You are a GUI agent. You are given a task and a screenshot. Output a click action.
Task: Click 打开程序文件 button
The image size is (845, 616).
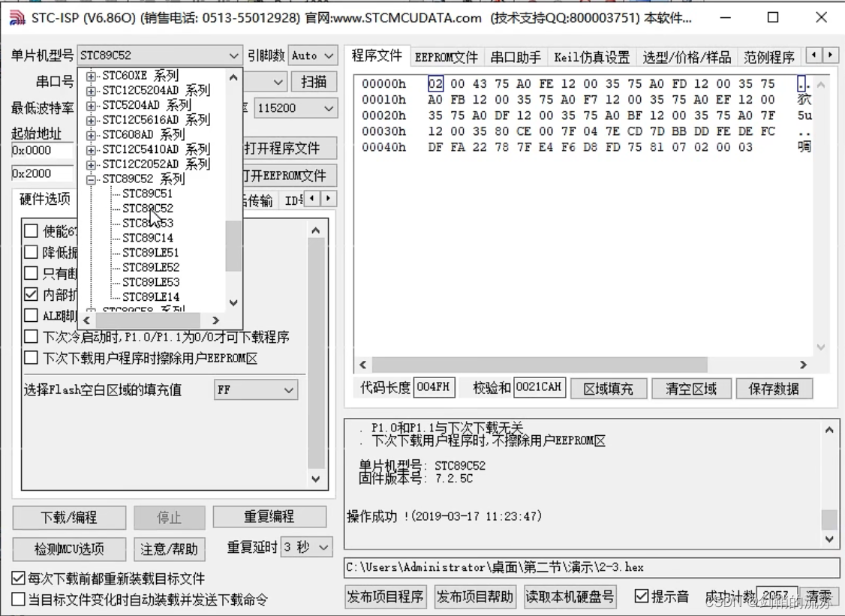point(290,149)
